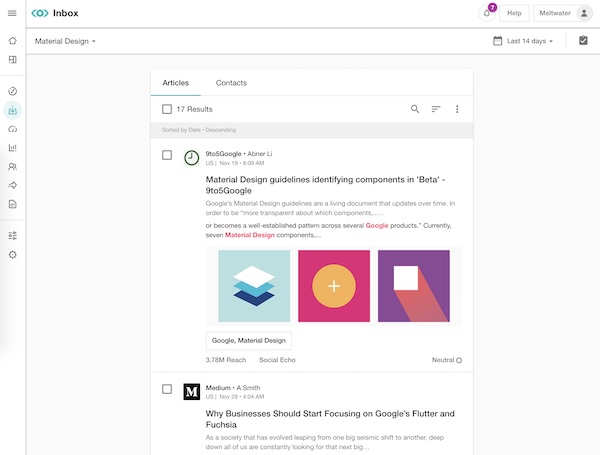Check the Medium article checkbox
The image size is (600, 455).
coord(167,389)
